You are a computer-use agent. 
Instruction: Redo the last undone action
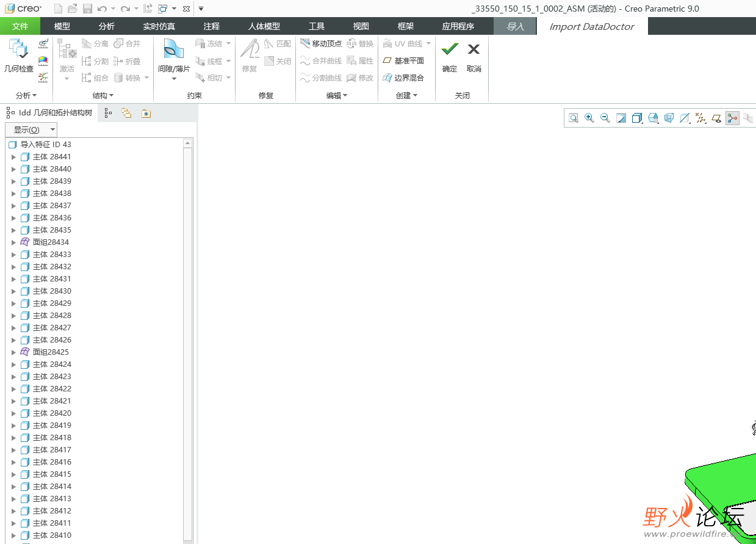click(x=125, y=9)
